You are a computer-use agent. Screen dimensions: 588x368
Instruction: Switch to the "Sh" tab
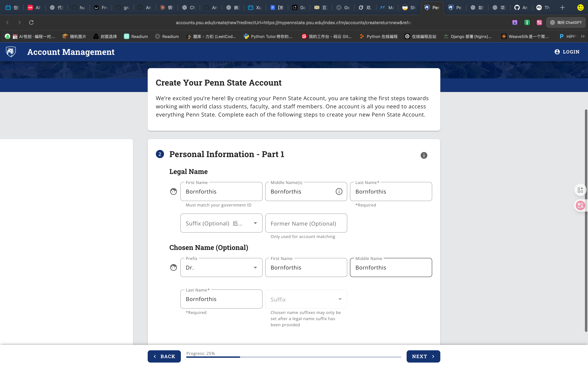(409, 7)
